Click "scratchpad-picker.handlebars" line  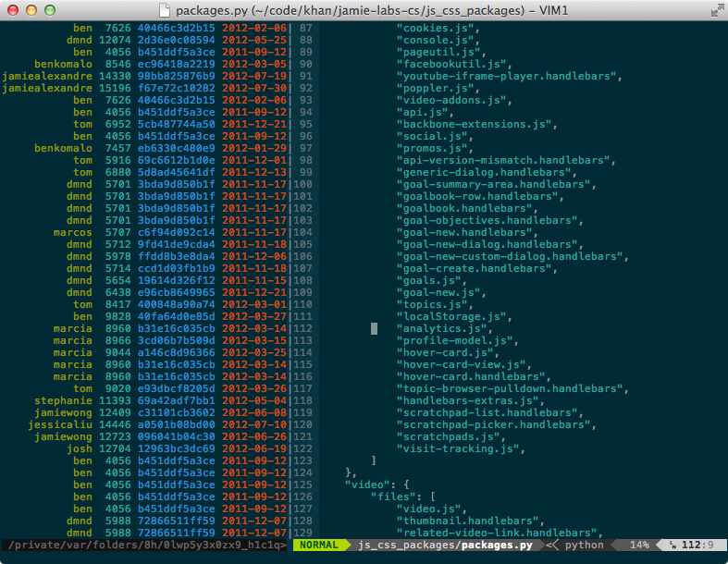coord(497,425)
